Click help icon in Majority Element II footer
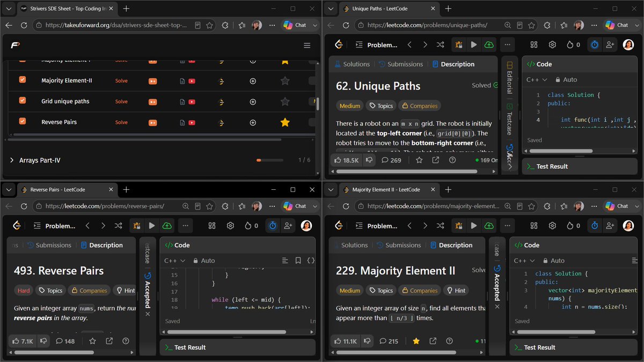644x362 pixels. [x=449, y=341]
